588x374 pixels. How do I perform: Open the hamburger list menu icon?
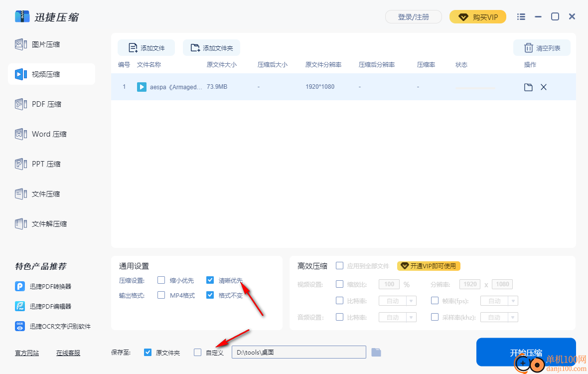click(521, 16)
